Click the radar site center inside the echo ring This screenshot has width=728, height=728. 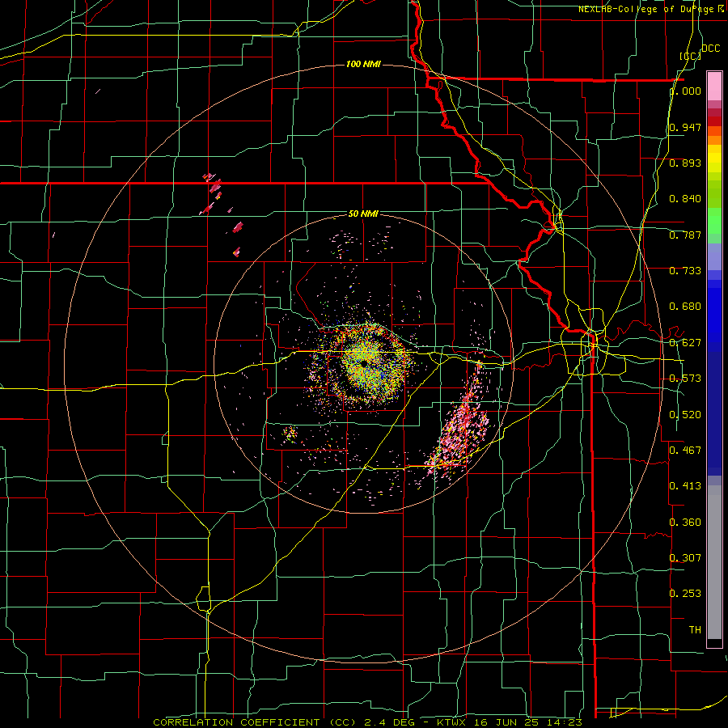[x=365, y=363]
